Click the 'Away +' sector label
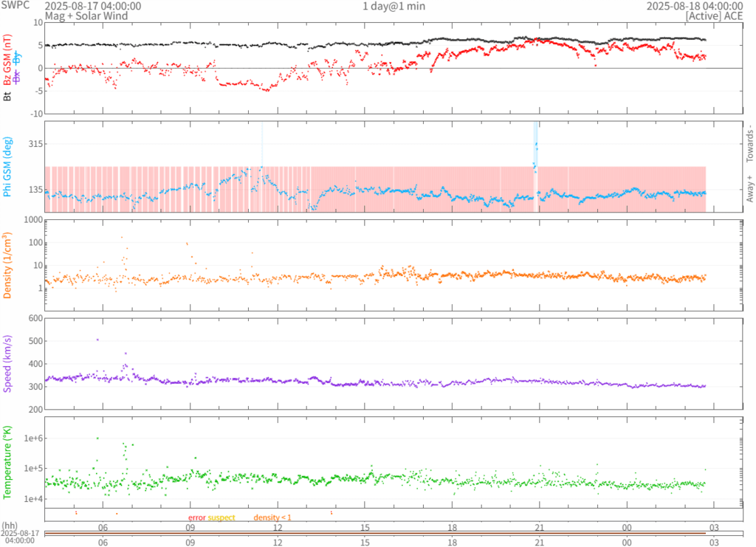Image resolution: width=756 pixels, height=547 pixels. pos(749,189)
